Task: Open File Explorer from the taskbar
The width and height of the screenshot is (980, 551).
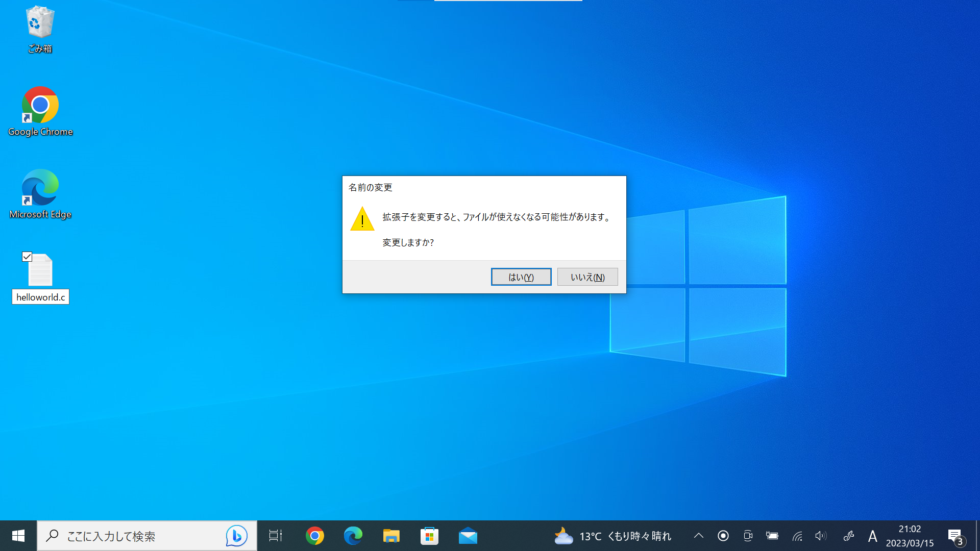Action: (391, 536)
